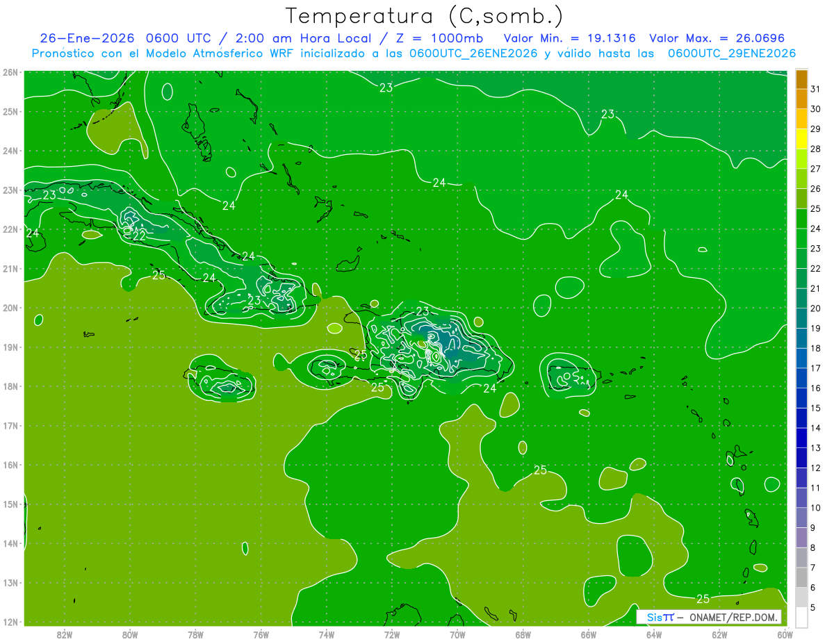Screen dimensions: 834x644
Task: Click the title 'Temperatura (C,somb.)'
Action: 425,17
